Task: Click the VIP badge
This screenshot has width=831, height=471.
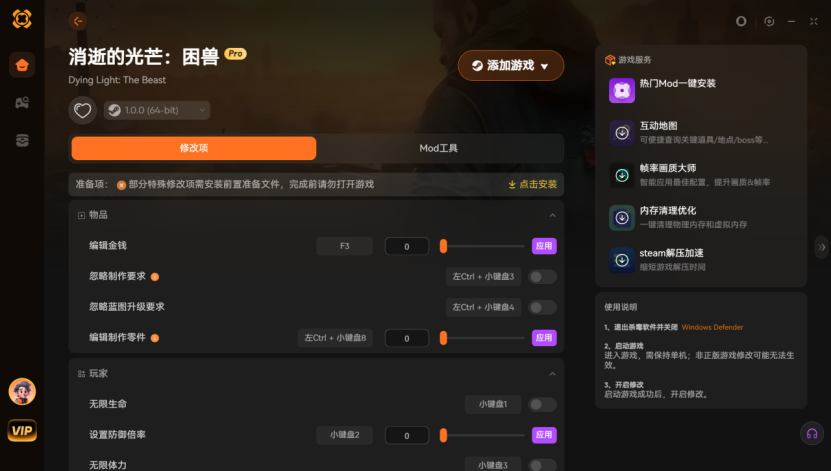Action: point(22,430)
